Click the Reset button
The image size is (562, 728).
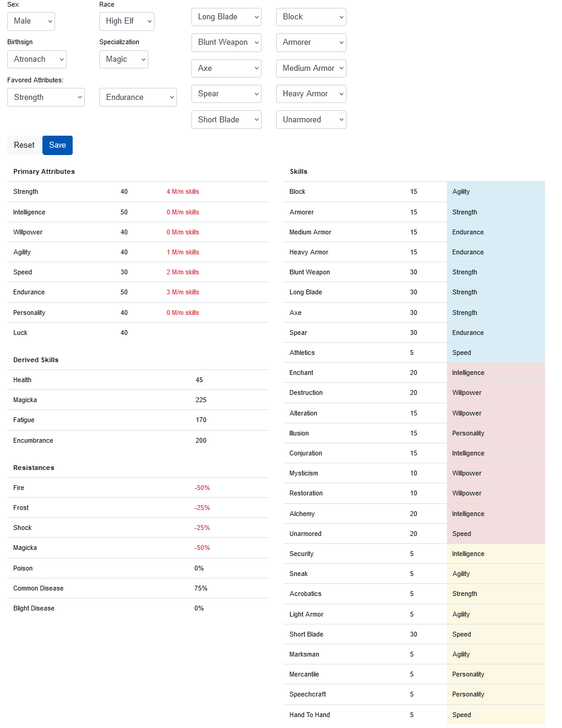[x=24, y=145]
